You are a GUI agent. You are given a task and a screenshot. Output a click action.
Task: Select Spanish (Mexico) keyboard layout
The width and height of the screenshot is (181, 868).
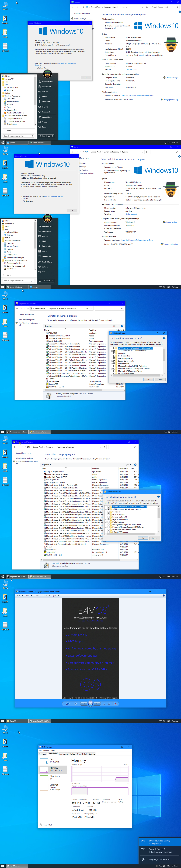click(x=160, y=851)
